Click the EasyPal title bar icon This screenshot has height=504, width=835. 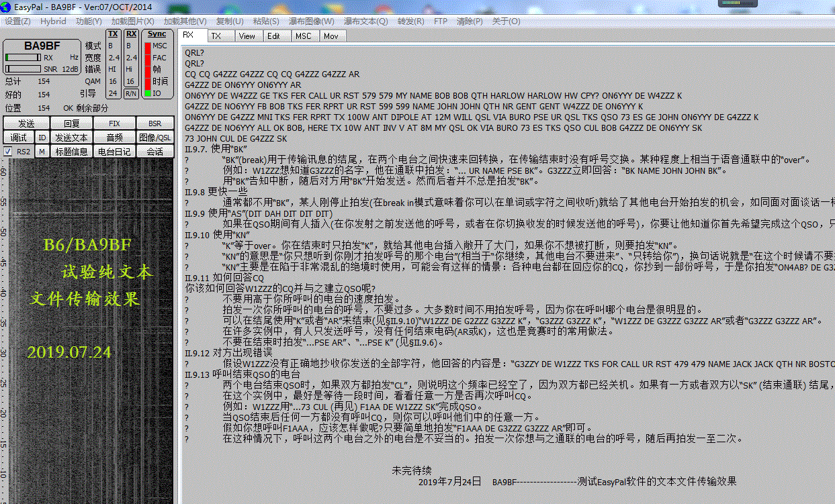pyautogui.click(x=7, y=6)
